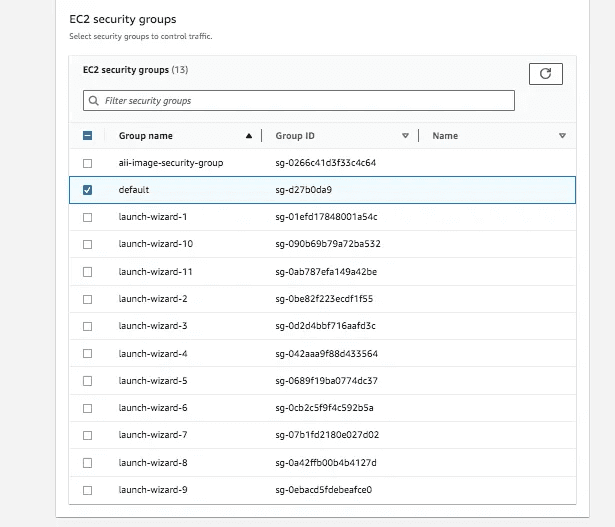
Task: Click group ID sg-0d2d4bbf716aafd3c
Action: 326,326
